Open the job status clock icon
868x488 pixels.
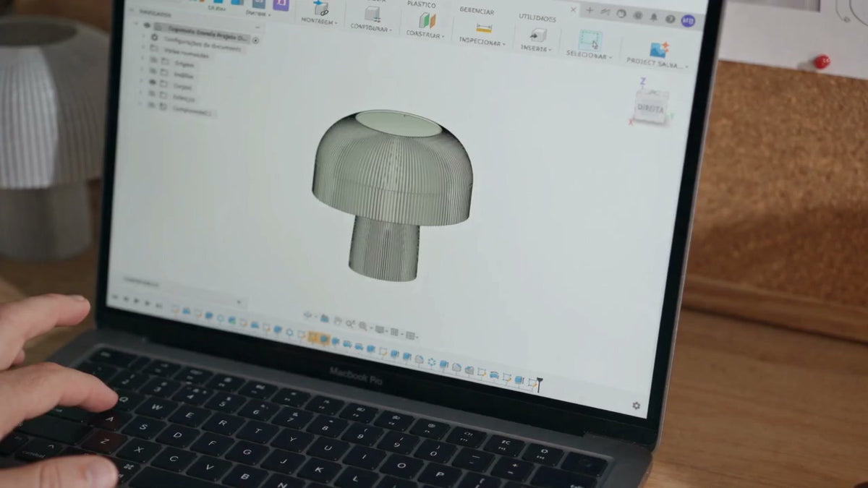[621, 14]
